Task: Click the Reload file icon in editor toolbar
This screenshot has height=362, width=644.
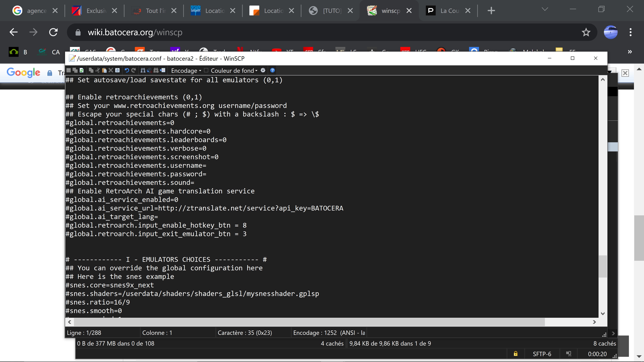Action: tap(82, 70)
